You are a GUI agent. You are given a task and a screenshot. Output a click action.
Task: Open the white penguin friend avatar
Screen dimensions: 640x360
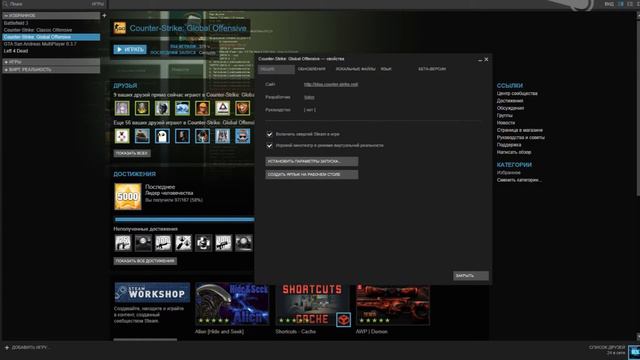coord(162,136)
